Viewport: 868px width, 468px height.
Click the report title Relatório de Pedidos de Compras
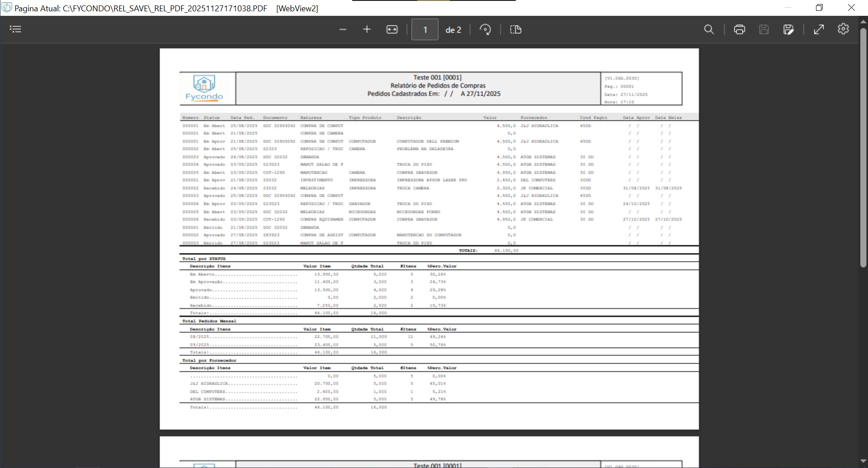coord(438,85)
